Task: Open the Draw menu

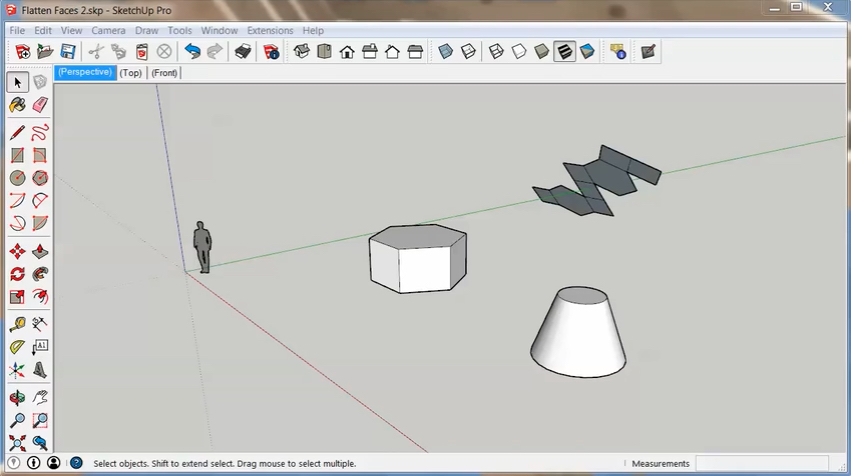Action: coord(147,31)
